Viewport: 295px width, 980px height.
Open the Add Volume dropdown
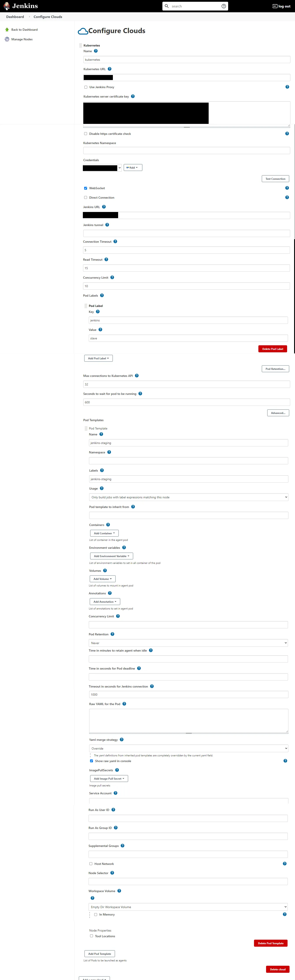click(103, 579)
